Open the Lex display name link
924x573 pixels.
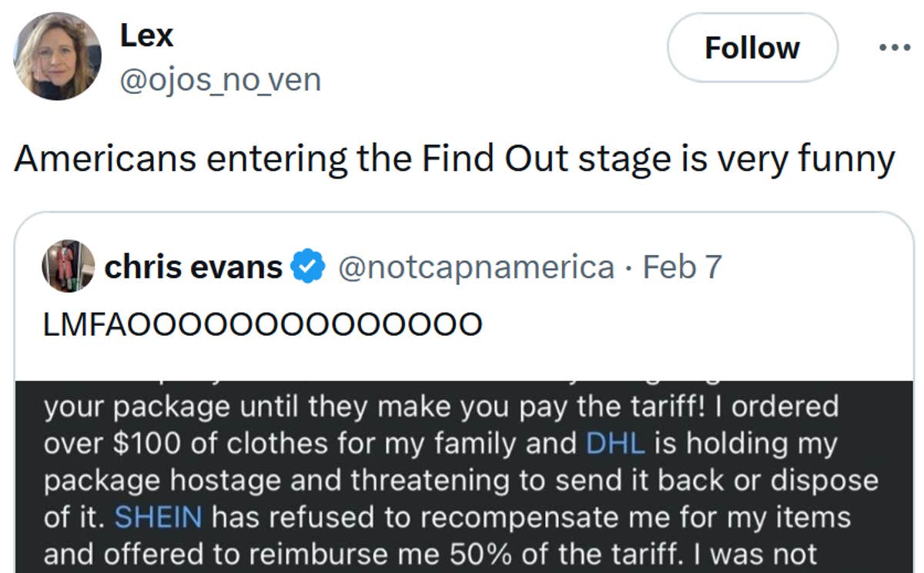click(x=146, y=35)
